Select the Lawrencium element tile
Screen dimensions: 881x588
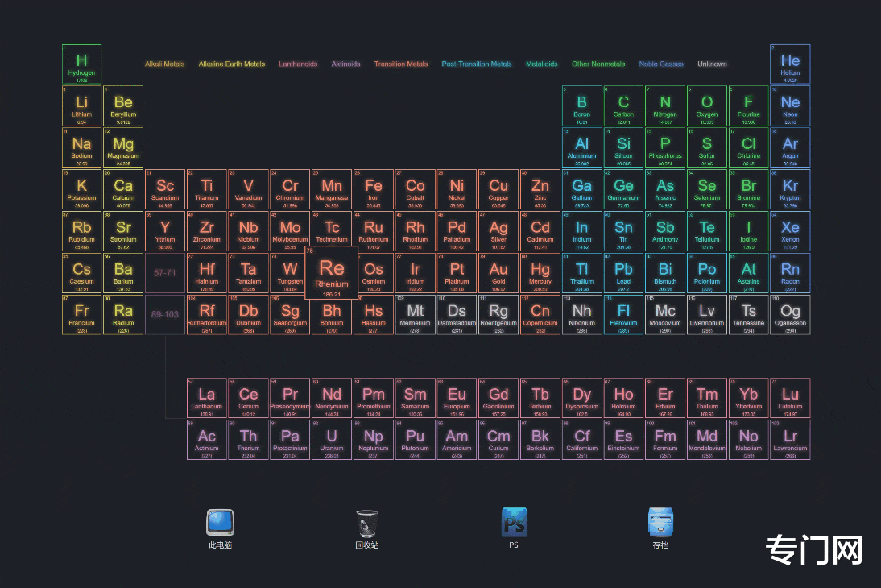[790, 440]
